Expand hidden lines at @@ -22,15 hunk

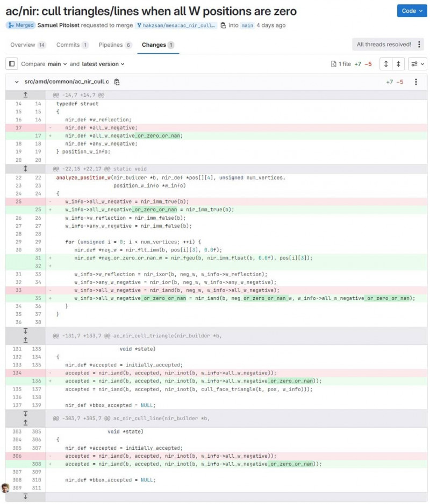coord(25,168)
